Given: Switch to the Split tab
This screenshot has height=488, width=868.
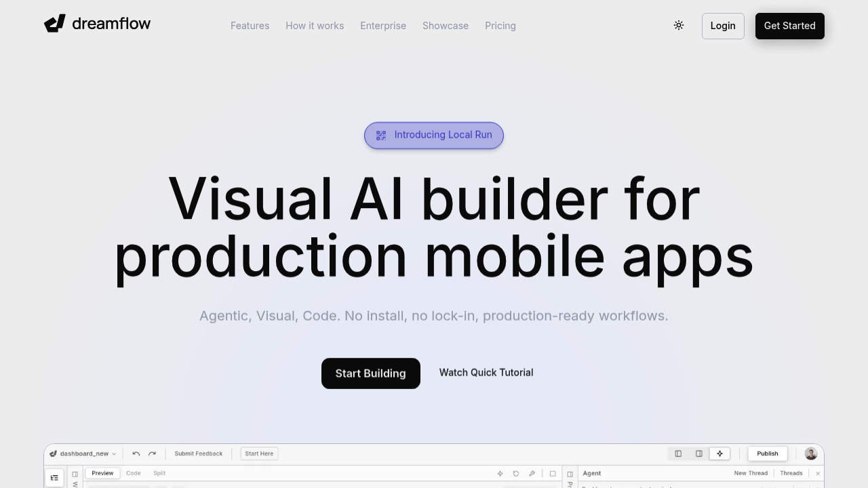Looking at the screenshot, I should click(159, 473).
